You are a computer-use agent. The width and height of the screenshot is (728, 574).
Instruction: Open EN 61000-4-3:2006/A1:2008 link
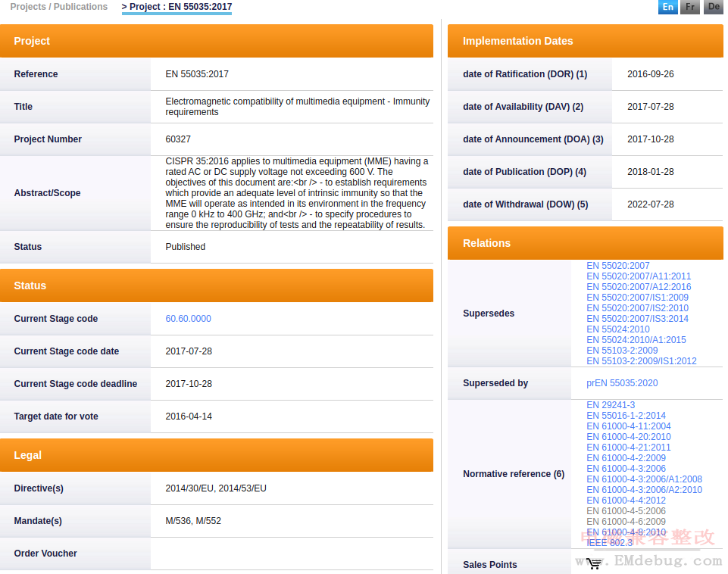tap(644, 479)
